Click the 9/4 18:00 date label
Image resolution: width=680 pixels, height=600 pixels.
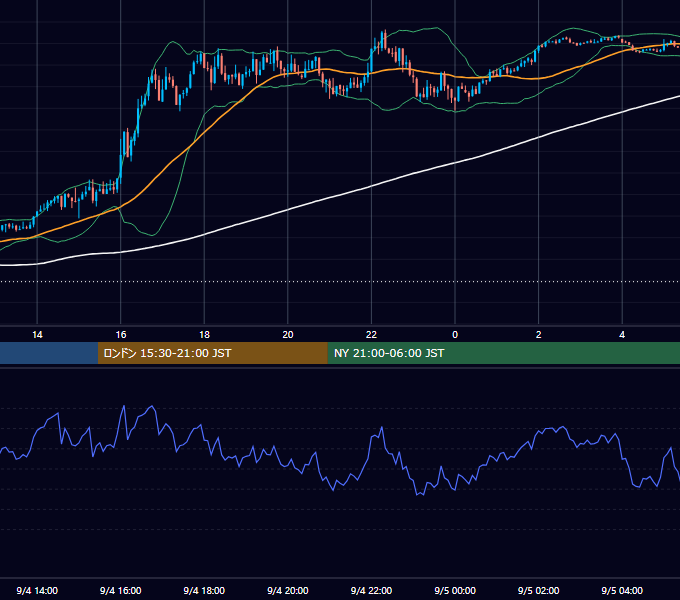pyautogui.click(x=204, y=590)
